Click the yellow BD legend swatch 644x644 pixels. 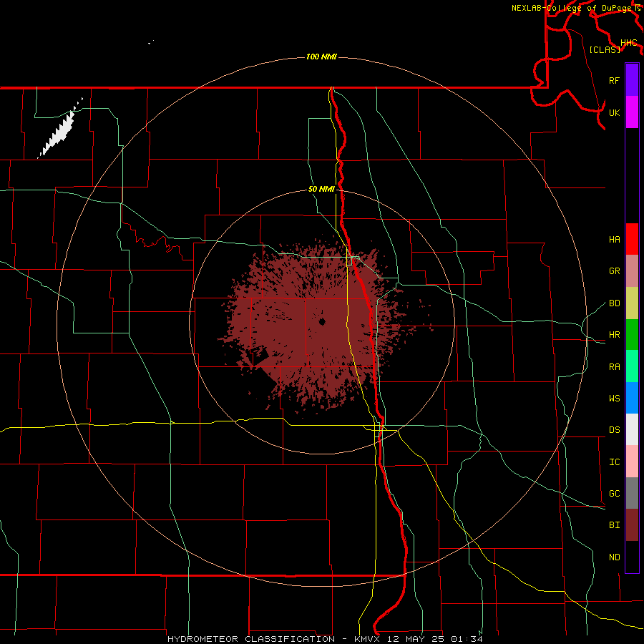pyautogui.click(x=632, y=303)
